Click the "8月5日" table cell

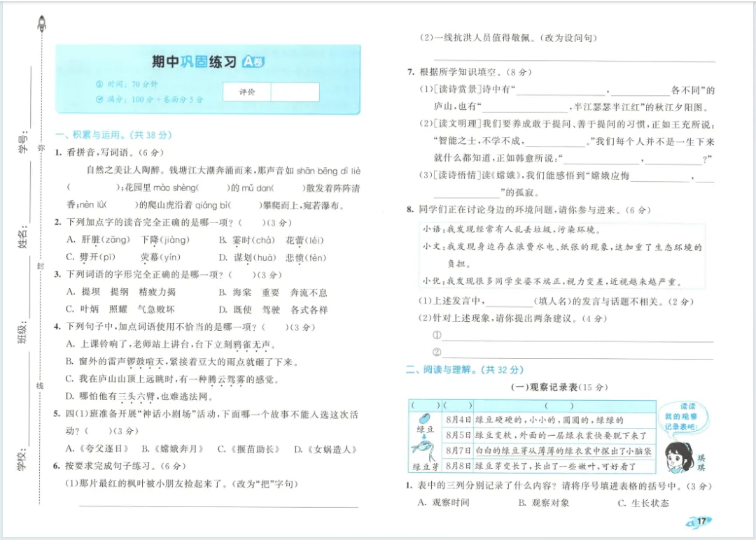point(458,435)
